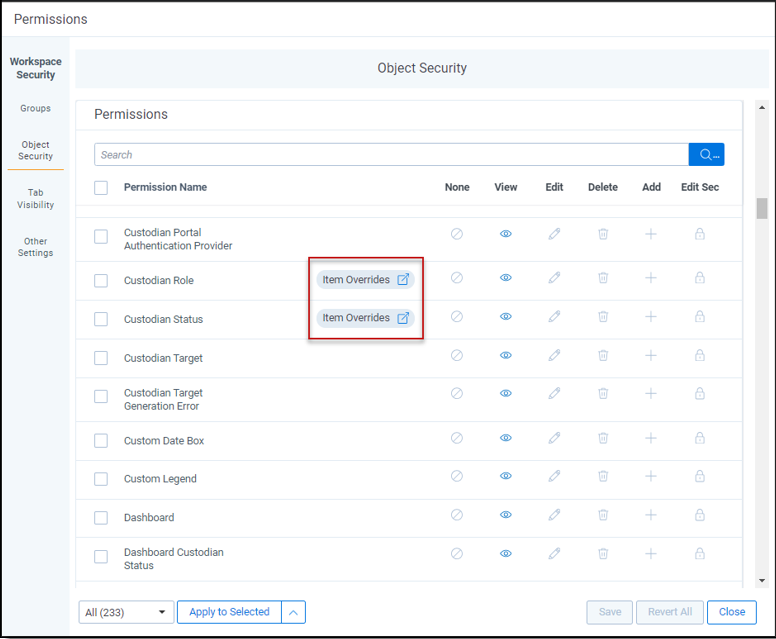Click Add plus for Custodian Portal Authentication Provider

pos(651,234)
